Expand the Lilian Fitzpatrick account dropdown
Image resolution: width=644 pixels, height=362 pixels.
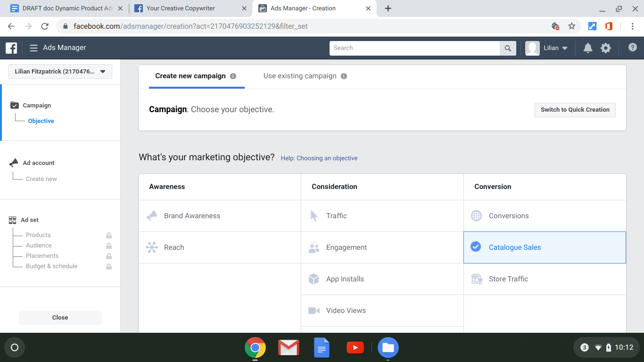(x=60, y=71)
